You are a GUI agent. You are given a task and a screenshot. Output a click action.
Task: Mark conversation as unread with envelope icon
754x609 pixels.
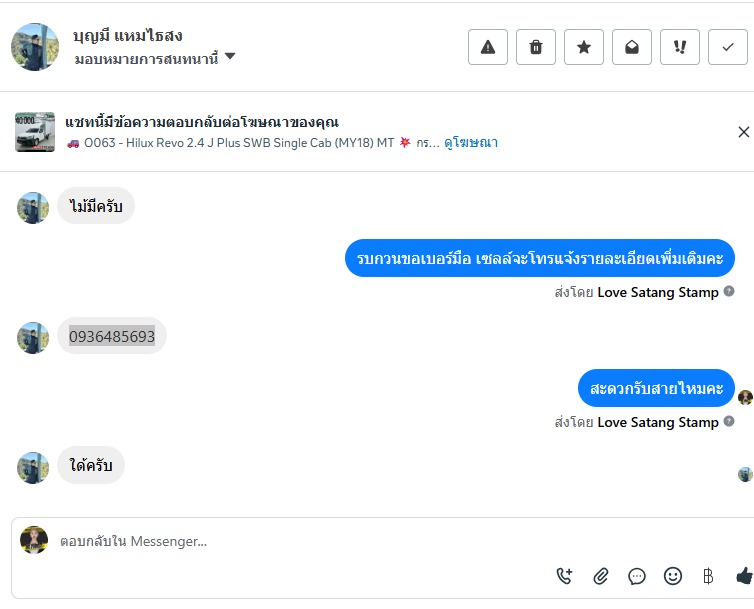pyautogui.click(x=632, y=47)
